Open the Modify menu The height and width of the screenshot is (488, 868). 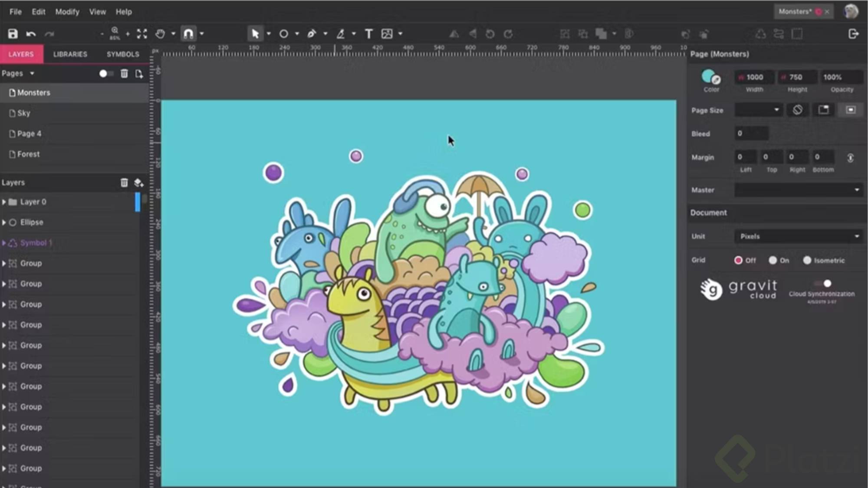(x=67, y=12)
